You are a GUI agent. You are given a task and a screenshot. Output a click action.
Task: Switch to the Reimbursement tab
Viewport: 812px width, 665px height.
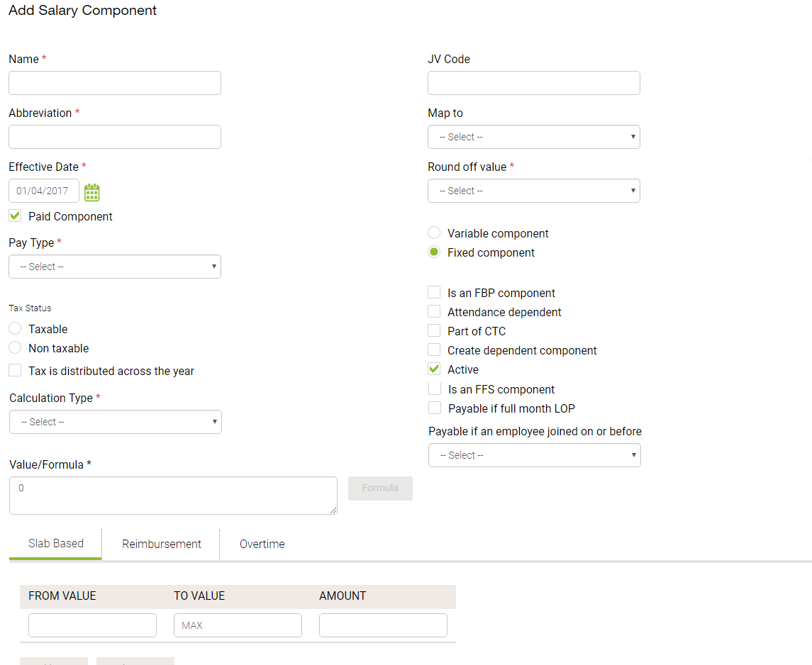(161, 543)
